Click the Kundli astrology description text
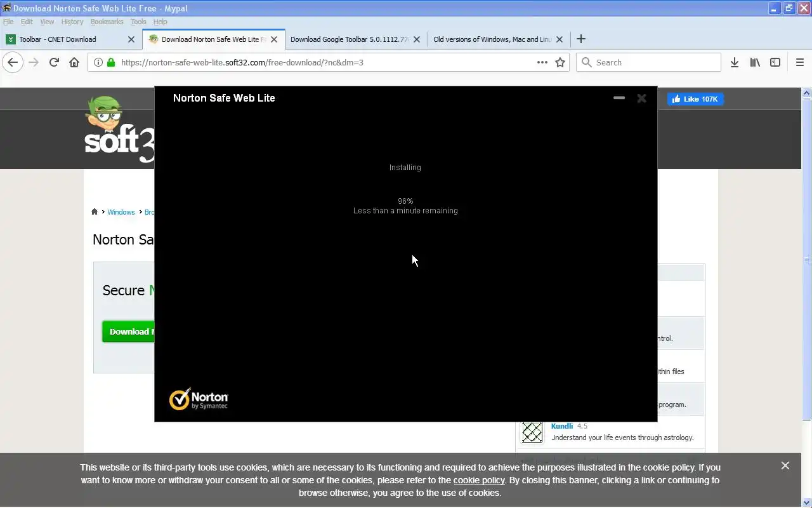The width and height of the screenshot is (812, 508). coord(623,438)
